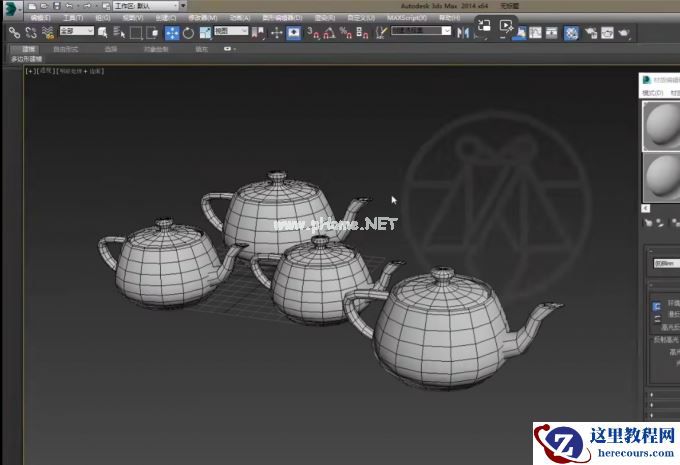This screenshot has height=465, width=680.
Task: Activate the Select and Scale tool
Action: tap(205, 33)
